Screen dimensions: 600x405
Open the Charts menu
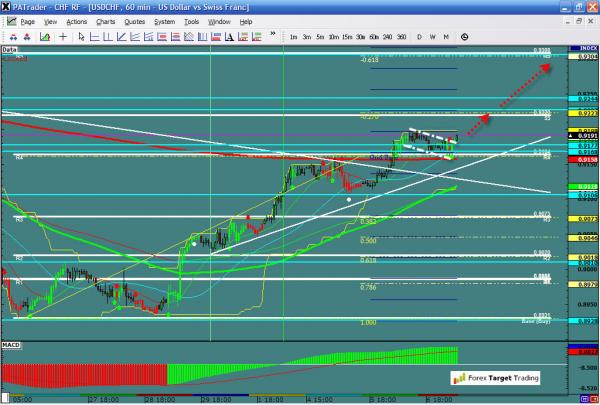[x=106, y=22]
